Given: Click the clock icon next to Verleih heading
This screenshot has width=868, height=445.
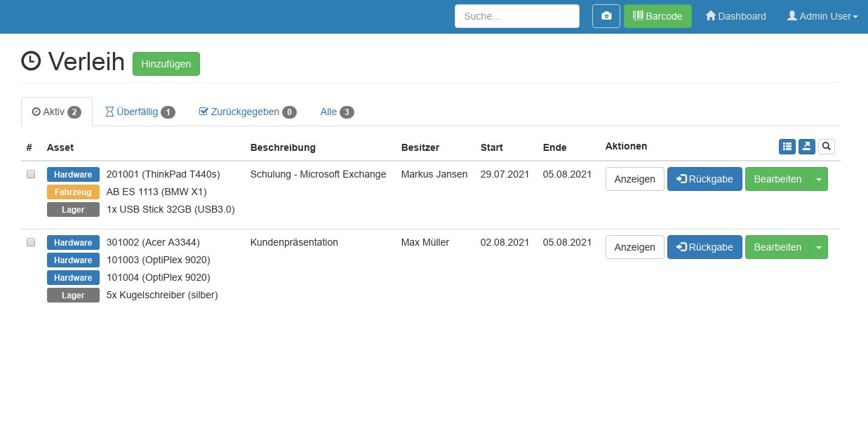Looking at the screenshot, I should pyautogui.click(x=31, y=61).
